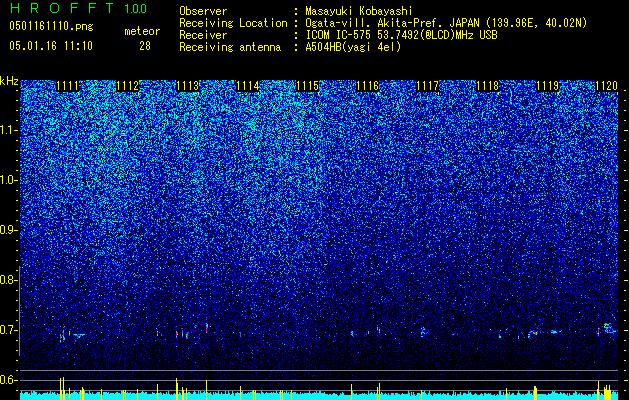Click the 1116 time marker
This screenshot has height=400, width=629.
[368, 86]
